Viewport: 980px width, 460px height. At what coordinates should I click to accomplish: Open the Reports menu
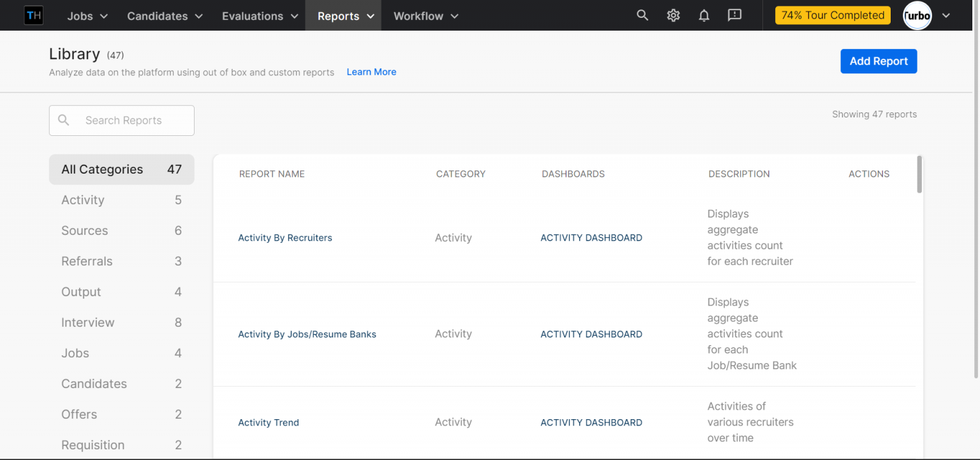[345, 16]
